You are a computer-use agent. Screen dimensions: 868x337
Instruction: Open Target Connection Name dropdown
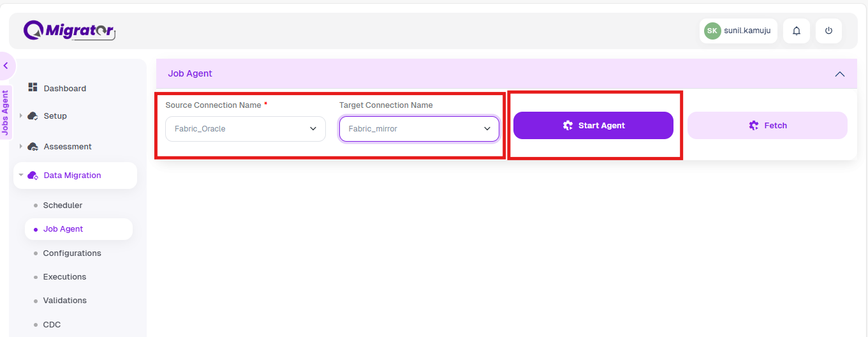pyautogui.click(x=419, y=129)
